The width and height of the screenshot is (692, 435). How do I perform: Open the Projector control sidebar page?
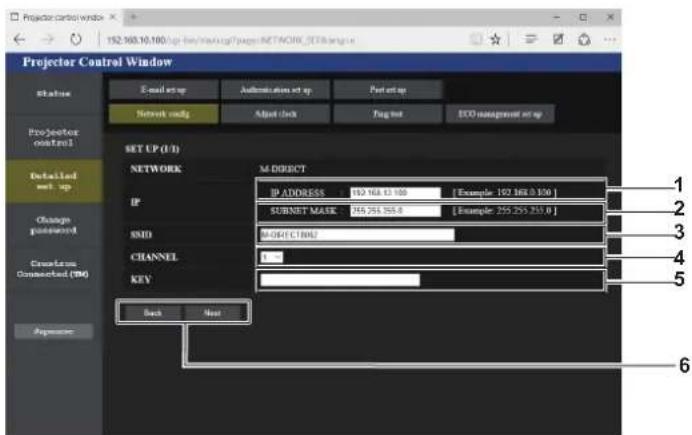[54, 137]
